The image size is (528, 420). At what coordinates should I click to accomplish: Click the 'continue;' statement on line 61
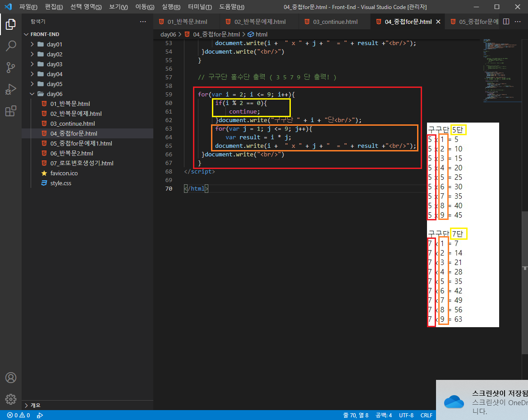click(x=244, y=112)
